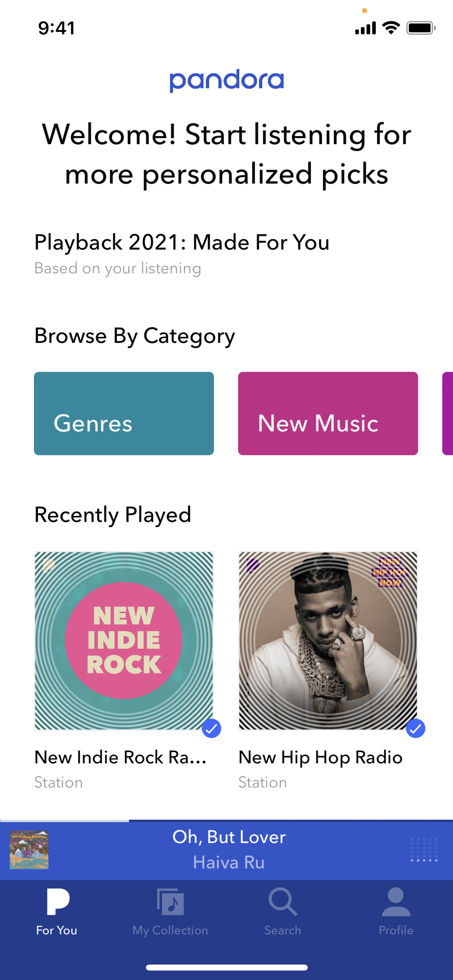The image size is (453, 980).
Task: Open New Hip Hop Radio artwork
Action: click(328, 640)
